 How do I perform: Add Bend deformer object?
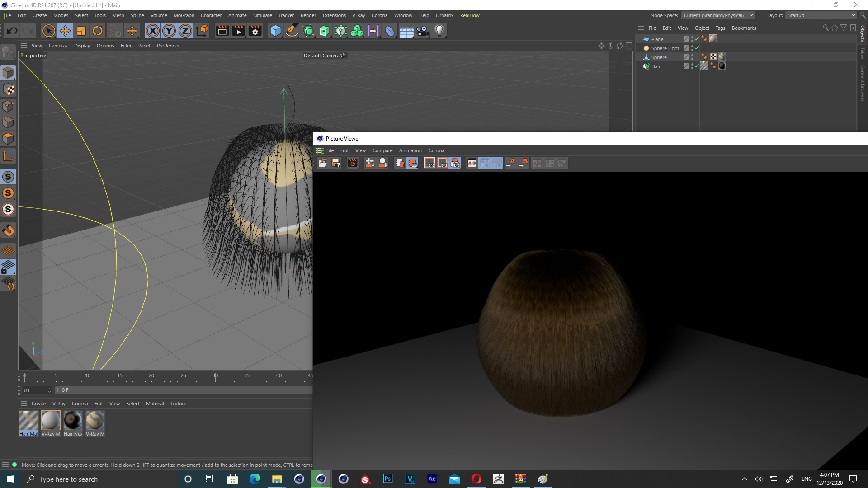pos(390,31)
